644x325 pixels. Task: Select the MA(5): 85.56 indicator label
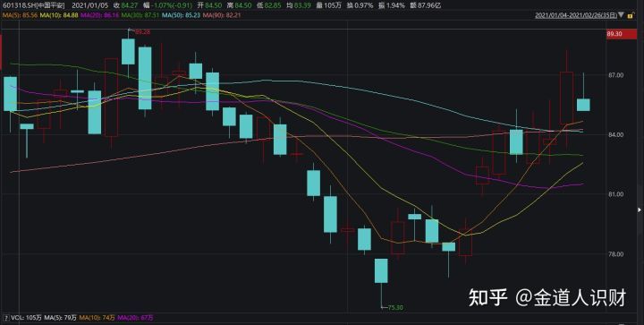click(x=20, y=15)
